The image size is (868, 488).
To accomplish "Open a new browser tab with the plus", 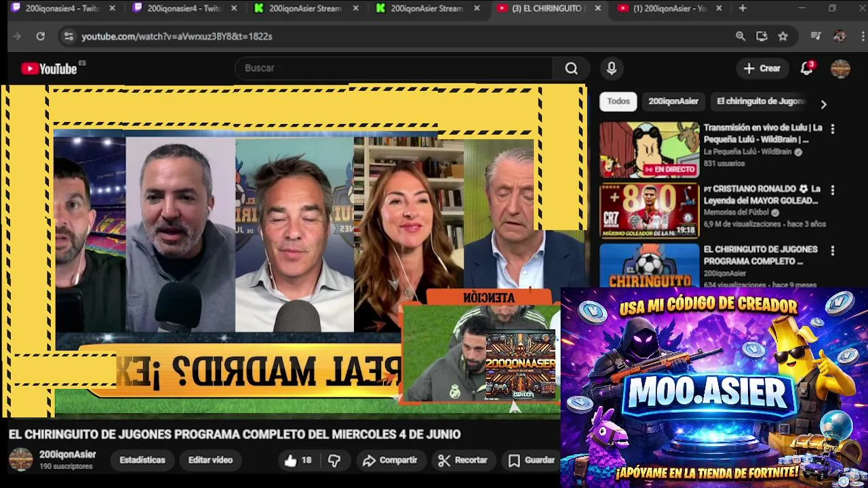I will click(743, 8).
